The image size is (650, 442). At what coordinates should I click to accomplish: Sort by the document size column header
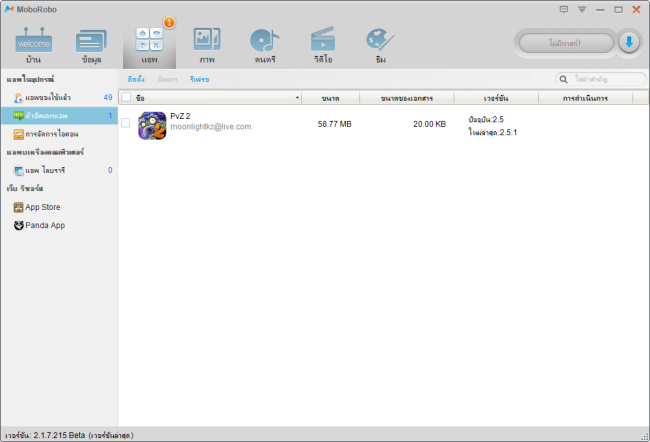pyautogui.click(x=407, y=98)
